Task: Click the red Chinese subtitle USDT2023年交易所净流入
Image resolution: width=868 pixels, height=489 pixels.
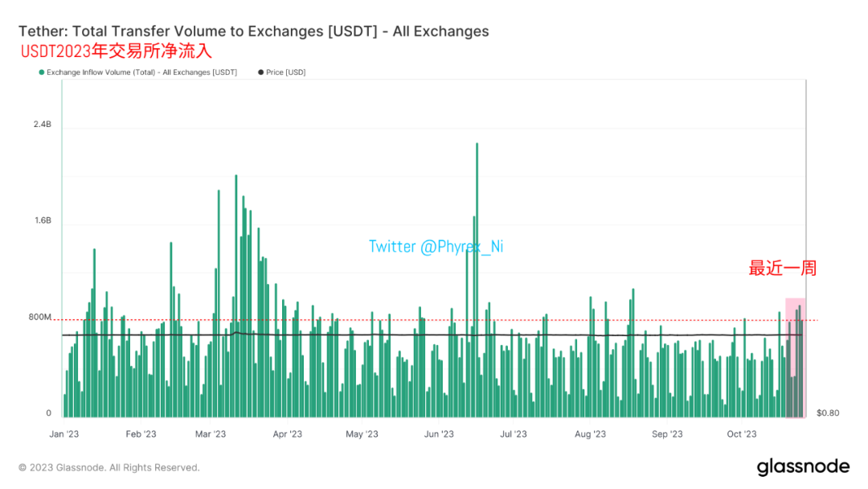Action: (x=116, y=51)
